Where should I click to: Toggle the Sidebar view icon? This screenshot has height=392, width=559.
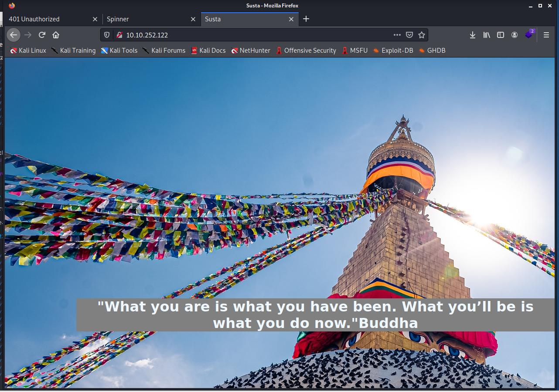[501, 35]
